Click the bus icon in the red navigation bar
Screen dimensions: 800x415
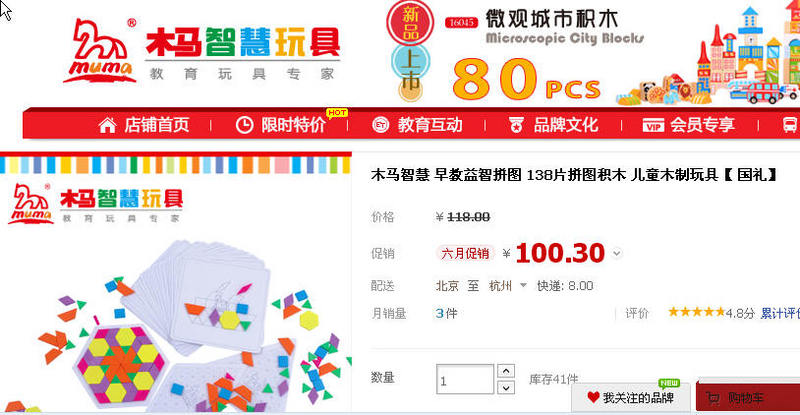[x=789, y=125]
